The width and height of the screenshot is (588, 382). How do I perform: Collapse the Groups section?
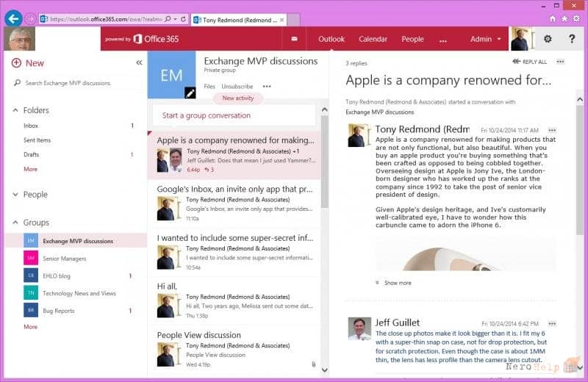pyautogui.click(x=15, y=223)
